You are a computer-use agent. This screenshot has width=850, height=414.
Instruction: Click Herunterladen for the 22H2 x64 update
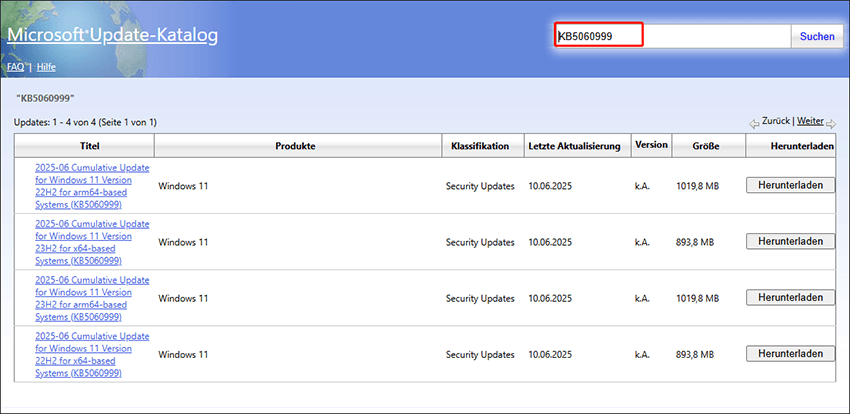tap(790, 354)
